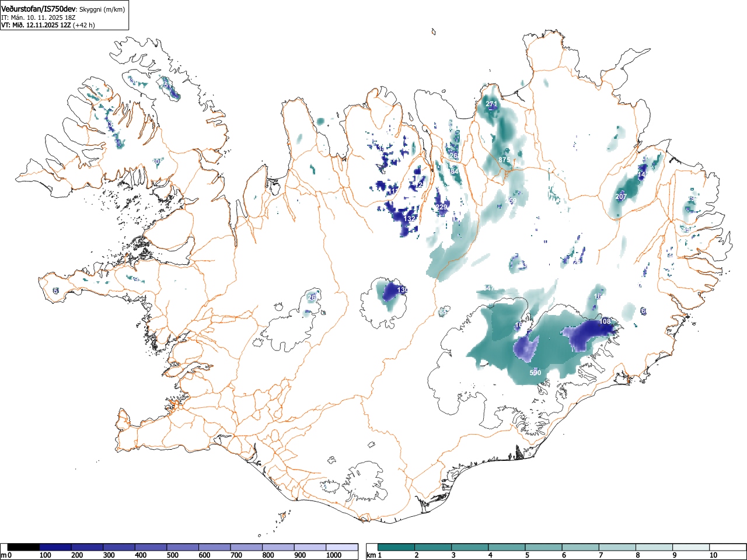Click the 347 visibility value on the map

pyautogui.click(x=489, y=288)
